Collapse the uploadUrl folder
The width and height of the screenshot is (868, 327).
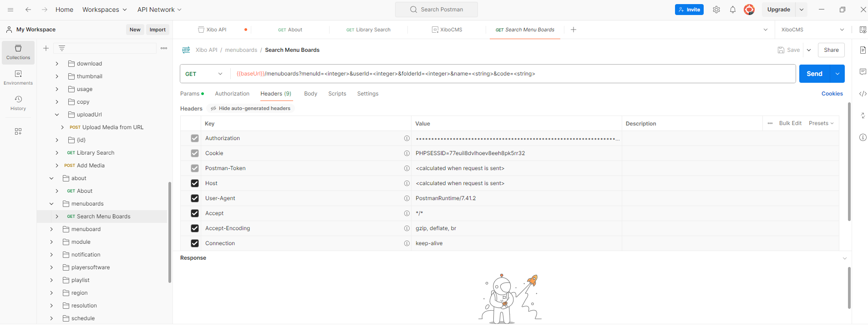click(x=57, y=115)
